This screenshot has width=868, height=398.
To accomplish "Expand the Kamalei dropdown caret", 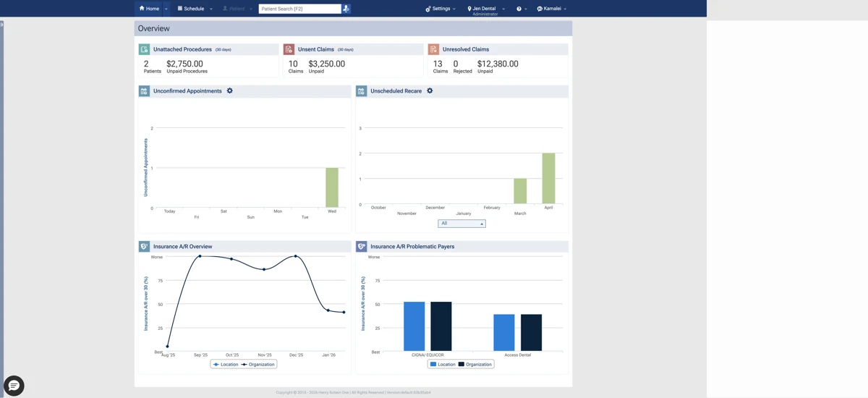I will click(x=565, y=9).
